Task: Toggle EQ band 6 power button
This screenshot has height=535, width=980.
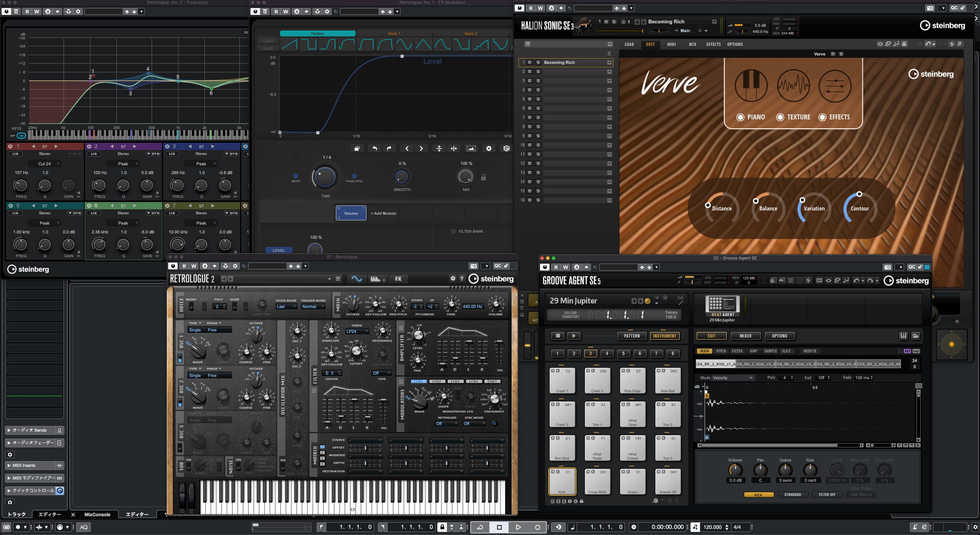Action: (89, 206)
